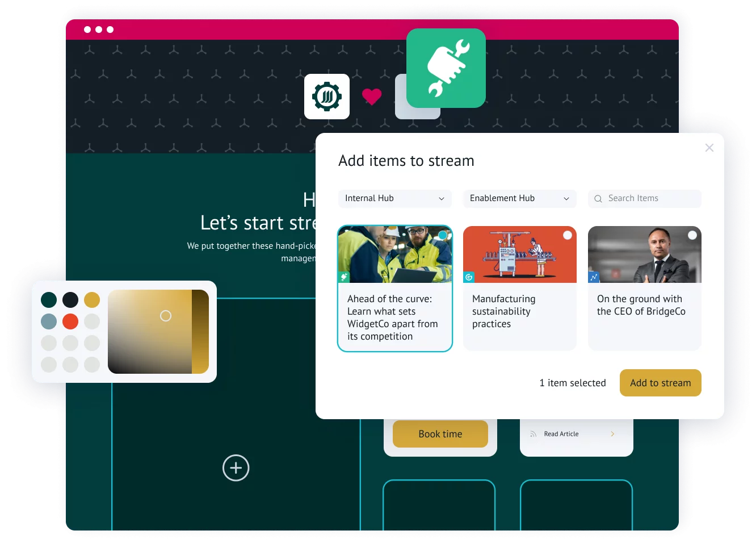The height and width of the screenshot is (543, 756).
Task: Open the Read Article link
Action: pos(561,434)
